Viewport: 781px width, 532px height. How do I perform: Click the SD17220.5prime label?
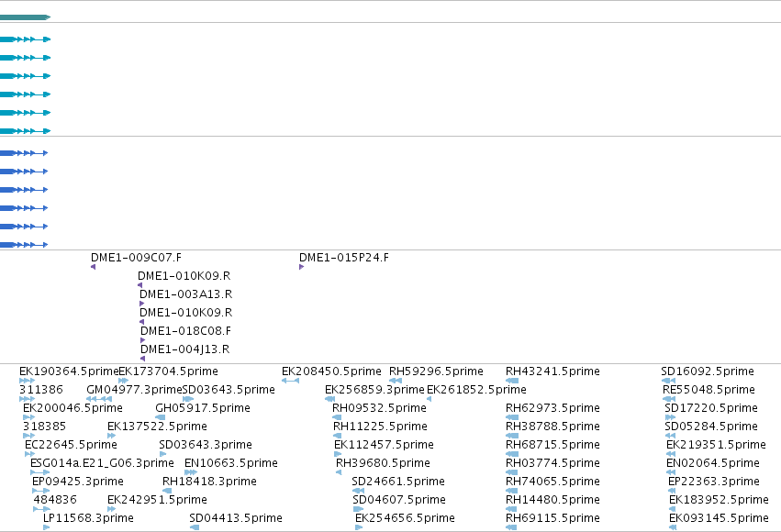pyautogui.click(x=710, y=408)
